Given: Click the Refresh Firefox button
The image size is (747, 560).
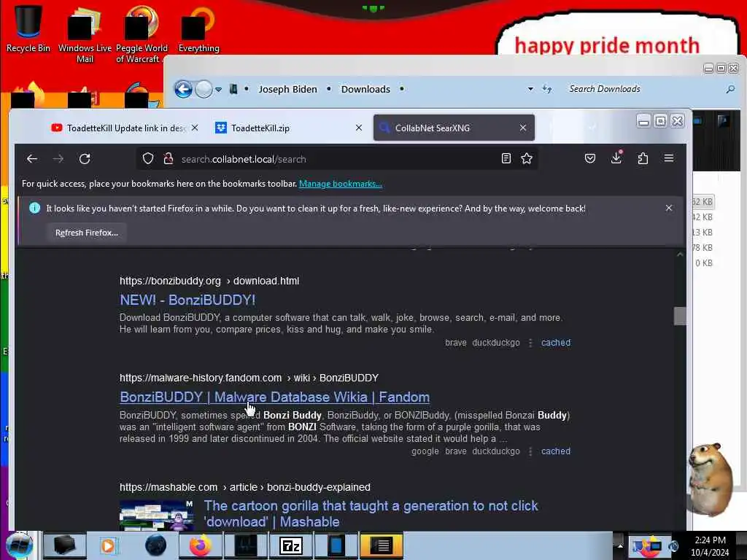Looking at the screenshot, I should coord(87,233).
